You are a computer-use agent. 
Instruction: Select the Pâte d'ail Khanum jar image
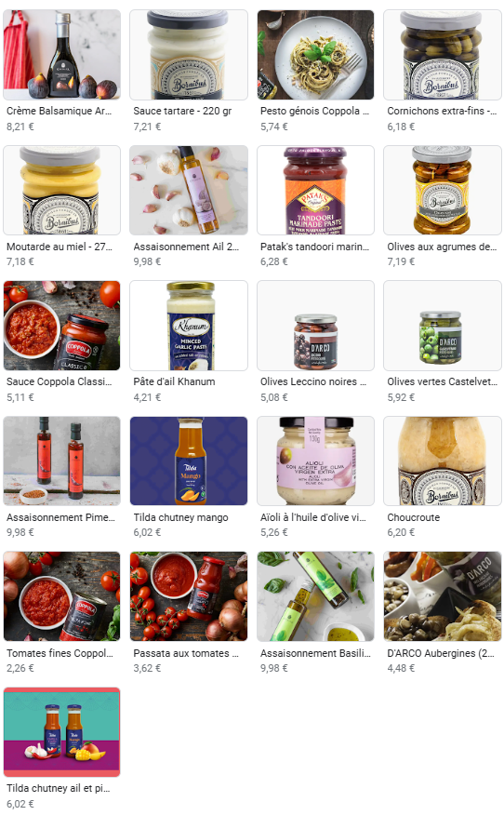pos(189,326)
